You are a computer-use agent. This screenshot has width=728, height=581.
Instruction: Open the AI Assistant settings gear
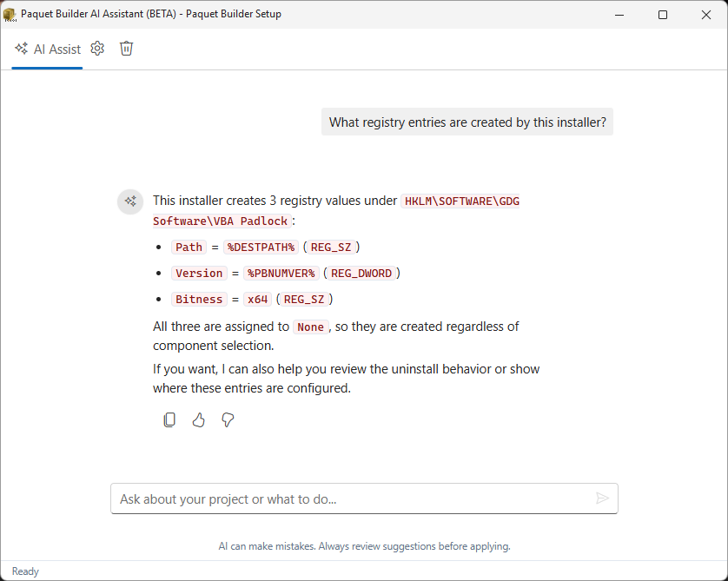(x=97, y=49)
